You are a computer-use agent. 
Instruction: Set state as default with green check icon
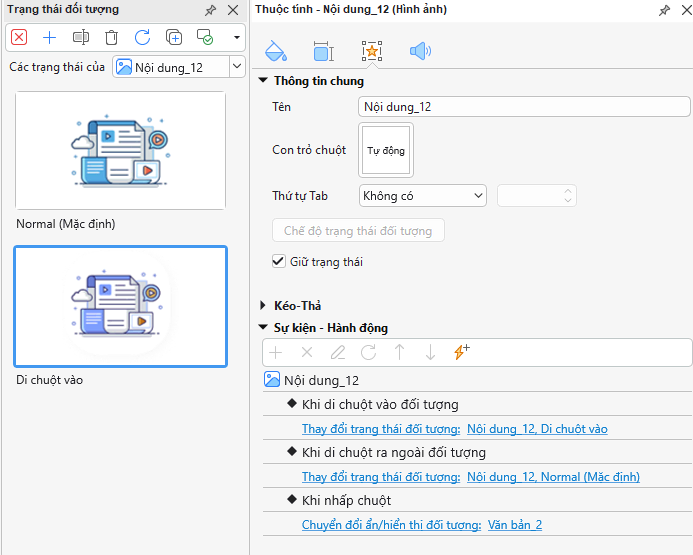[x=205, y=38]
